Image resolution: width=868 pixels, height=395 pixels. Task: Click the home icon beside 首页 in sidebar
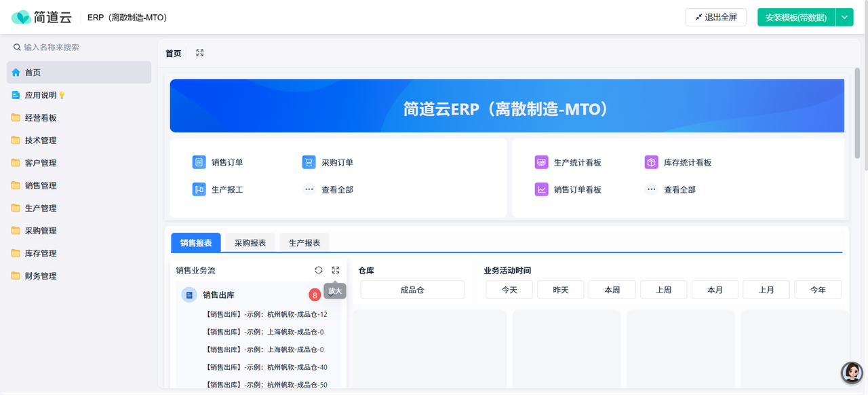coord(16,73)
